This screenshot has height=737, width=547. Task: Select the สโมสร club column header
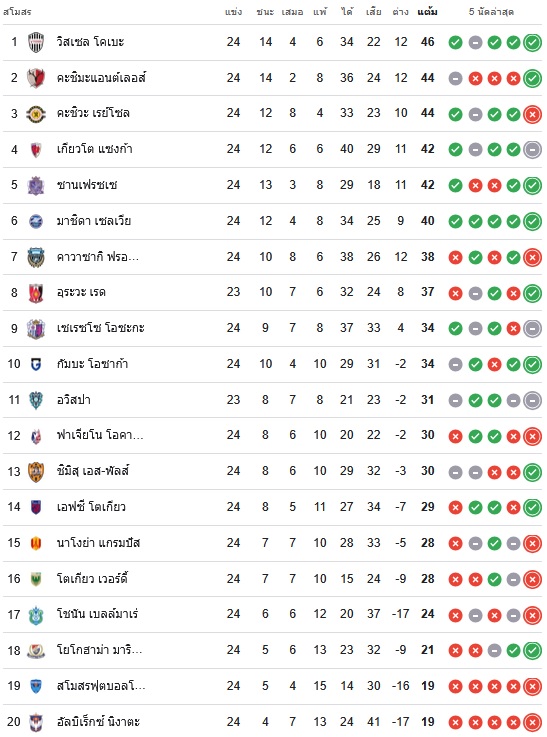pos(17,12)
